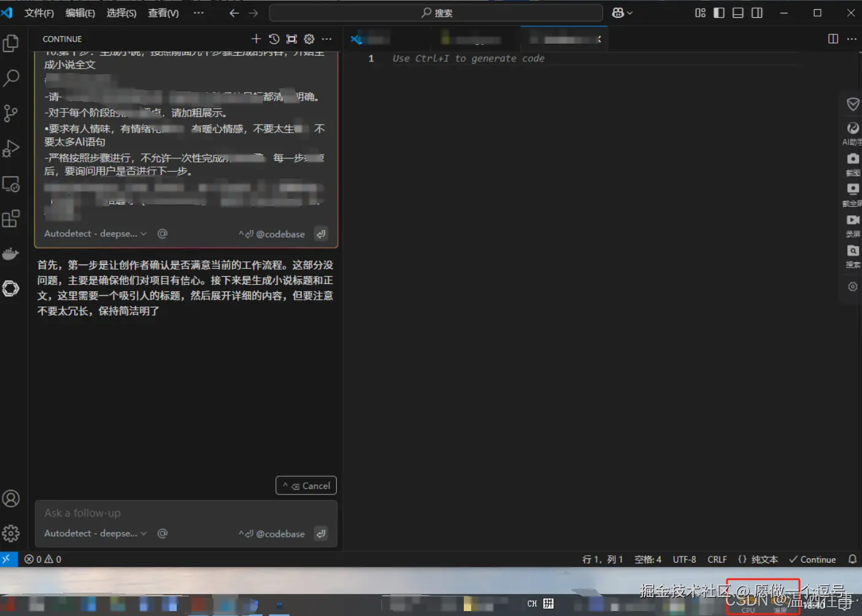Open the Search view in activity bar
Screen dimensions: 862x616
coord(11,78)
